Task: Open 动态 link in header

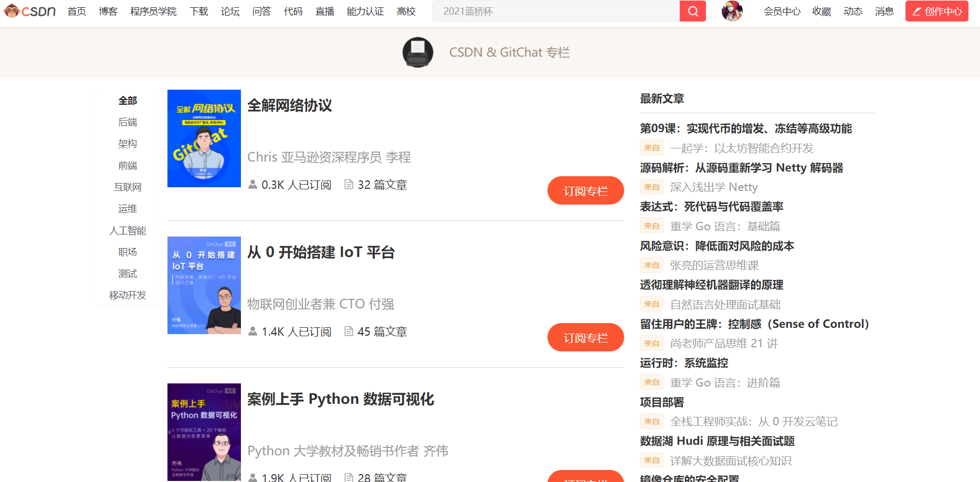Action: (x=853, y=12)
